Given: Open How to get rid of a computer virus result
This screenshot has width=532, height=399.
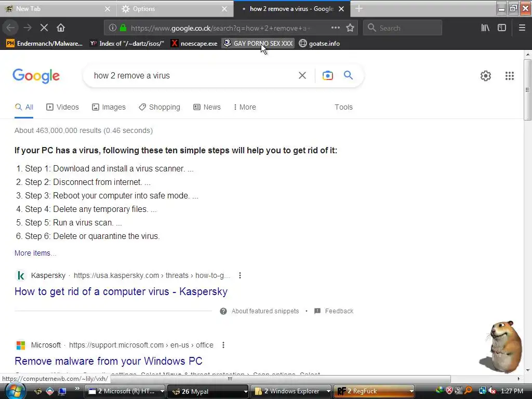Looking at the screenshot, I should pyautogui.click(x=121, y=291).
